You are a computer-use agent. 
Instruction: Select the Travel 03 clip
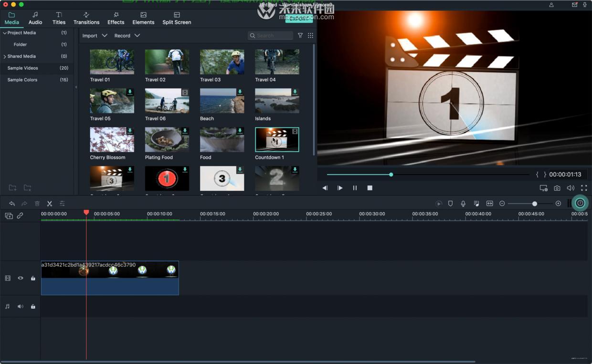click(222, 62)
